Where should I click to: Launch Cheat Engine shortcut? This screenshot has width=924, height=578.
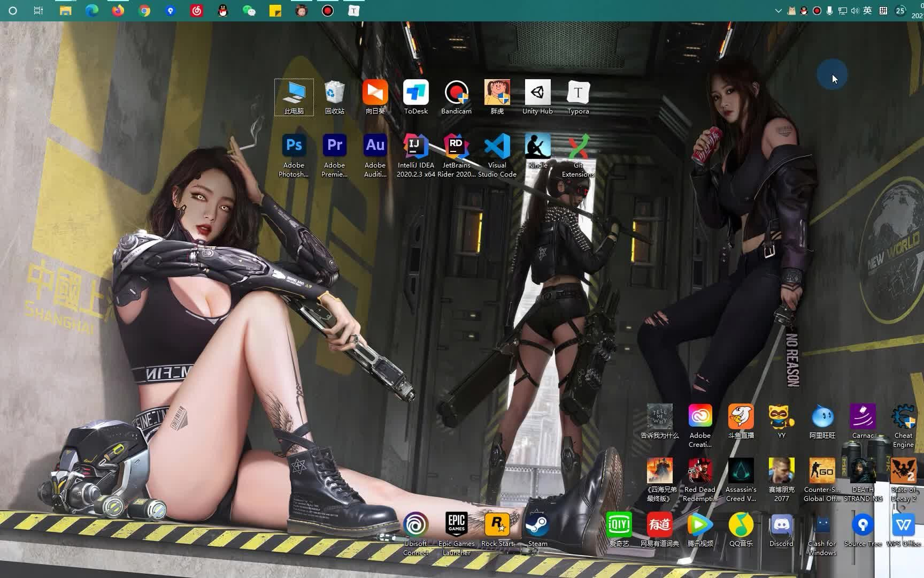pos(904,426)
